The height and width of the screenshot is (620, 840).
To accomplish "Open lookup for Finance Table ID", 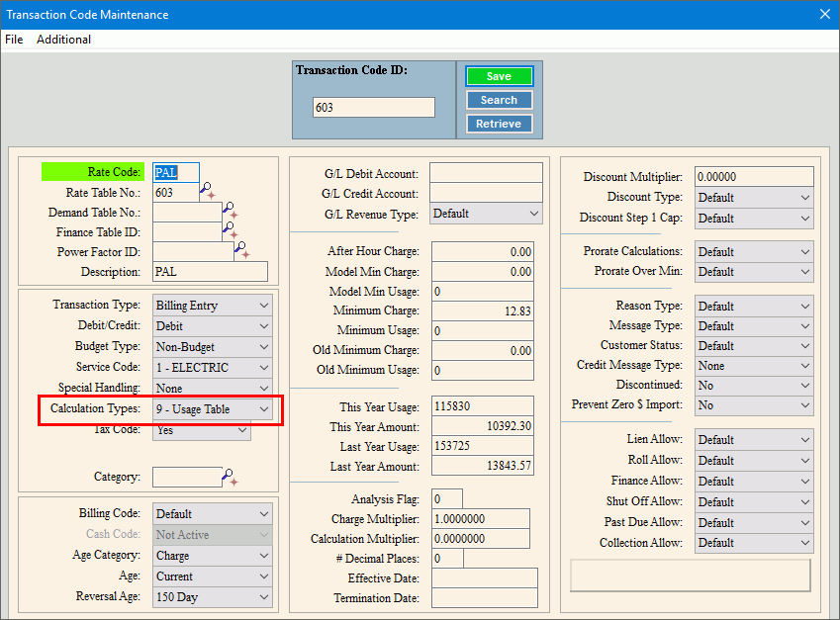I will click(x=231, y=231).
